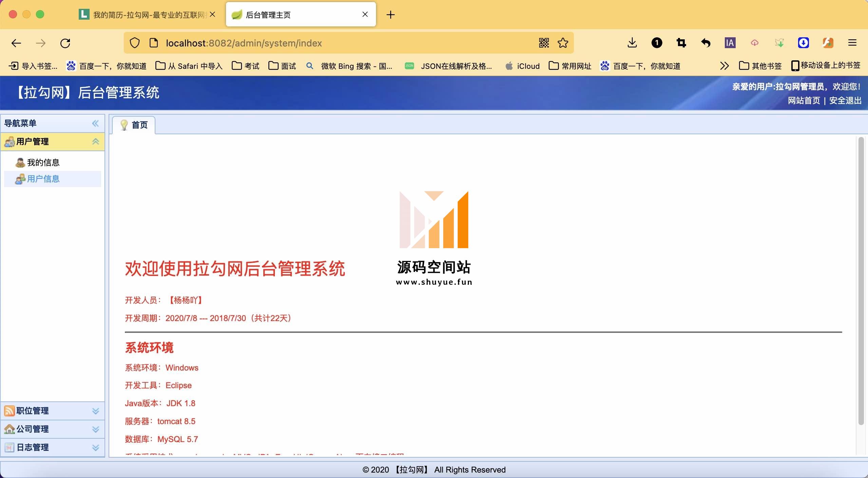Open the QR code icon in address bar
This screenshot has height=478, width=868.
[544, 43]
